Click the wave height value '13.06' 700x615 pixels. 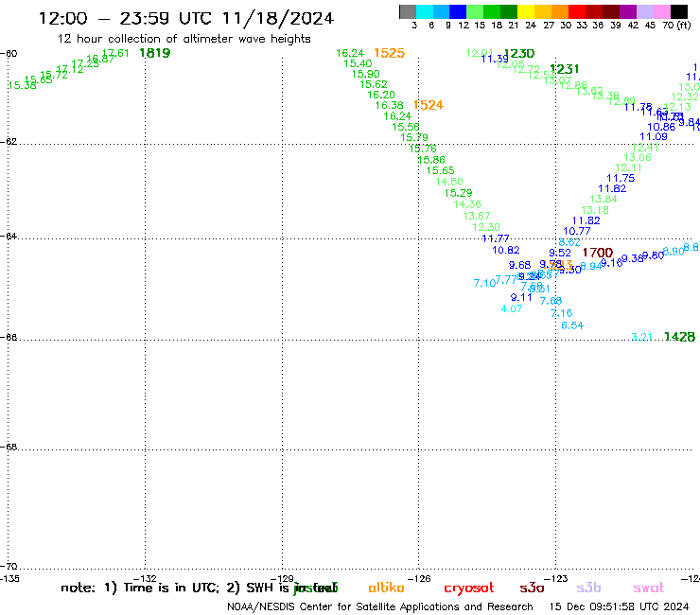point(638,158)
